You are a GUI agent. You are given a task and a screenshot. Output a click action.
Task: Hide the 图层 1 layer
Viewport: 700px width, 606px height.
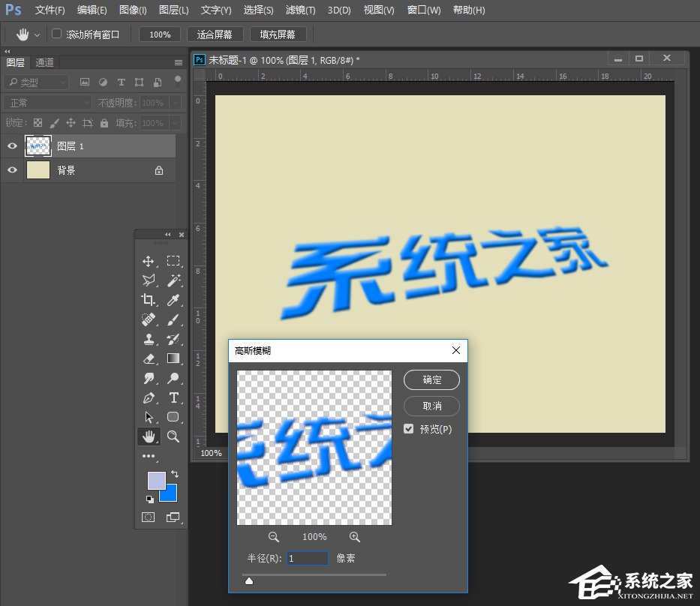pos(11,145)
